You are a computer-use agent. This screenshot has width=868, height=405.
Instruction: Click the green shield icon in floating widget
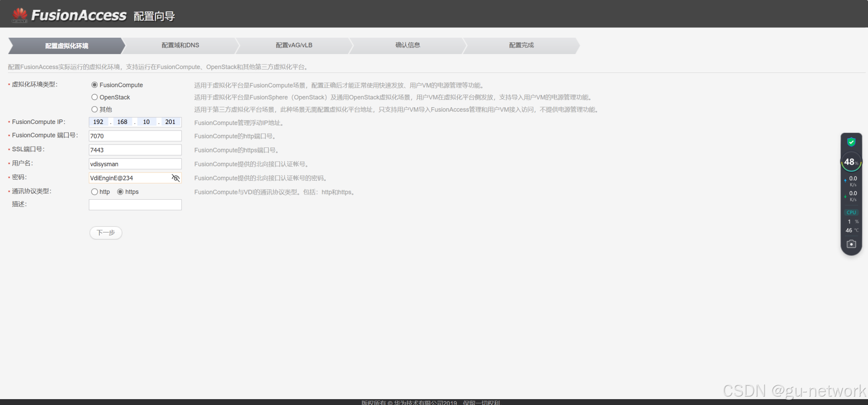[851, 142]
